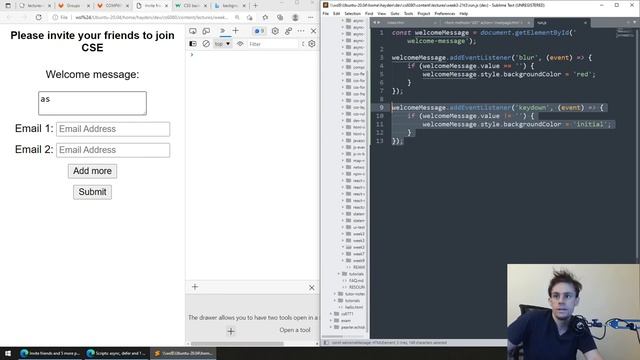This screenshot has width=640, height=360.
Task: Add another tool tab in DevTools toolbar
Action: click(x=236, y=31)
